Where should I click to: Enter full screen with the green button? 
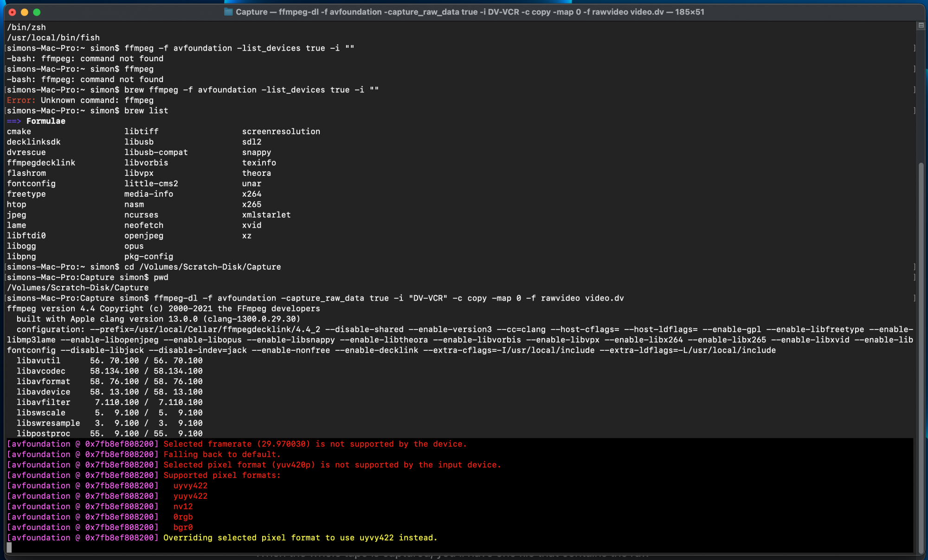pyautogui.click(x=37, y=12)
